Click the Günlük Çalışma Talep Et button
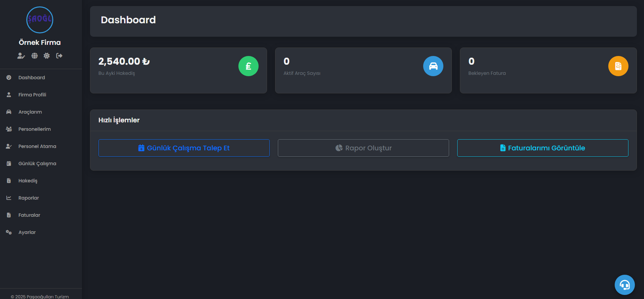The width and height of the screenshot is (644, 299). click(184, 148)
